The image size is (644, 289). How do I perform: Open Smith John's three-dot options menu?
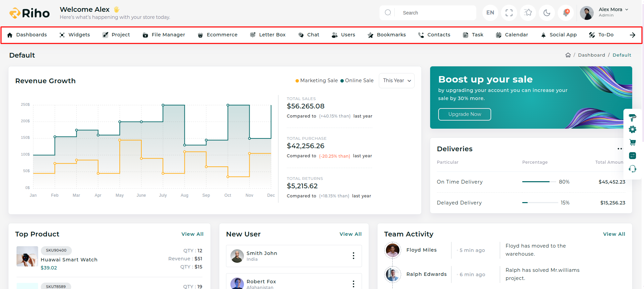coord(353,256)
